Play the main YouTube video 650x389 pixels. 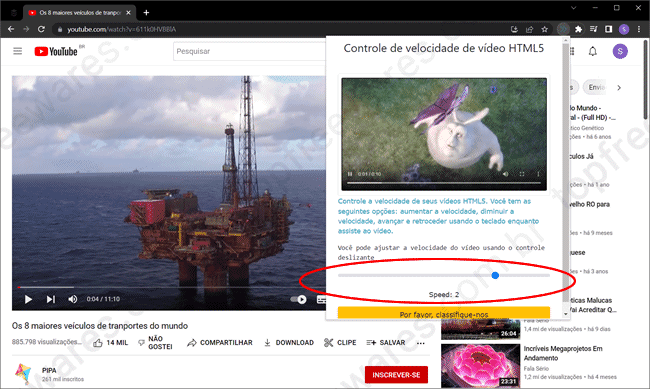pyautogui.click(x=28, y=299)
